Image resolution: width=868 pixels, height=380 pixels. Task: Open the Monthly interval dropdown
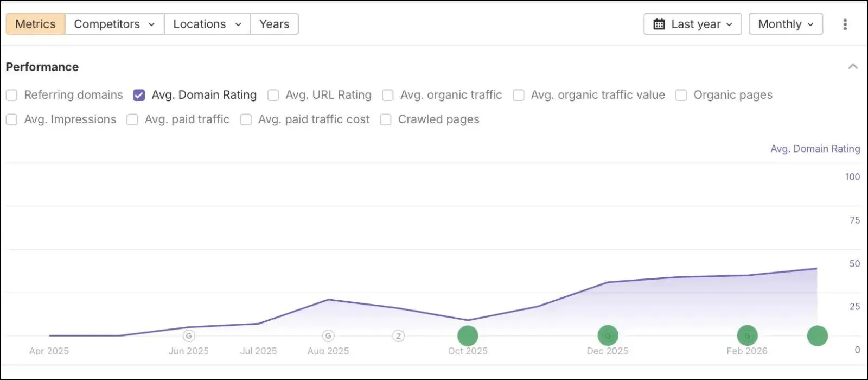pyautogui.click(x=786, y=24)
